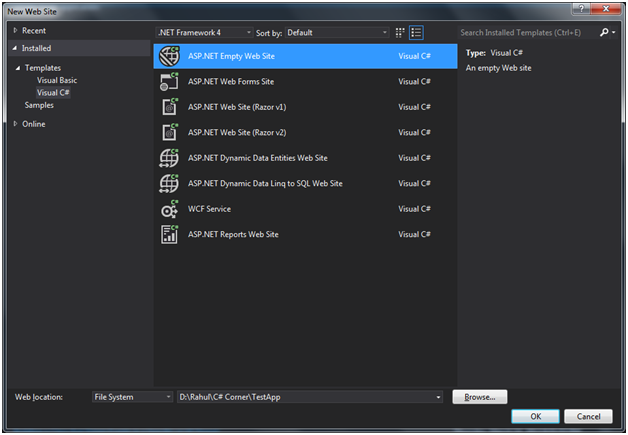Click the ASP.NET Empty Web Site globe icon
Screen dimensions: 628x435
pyautogui.click(x=169, y=56)
